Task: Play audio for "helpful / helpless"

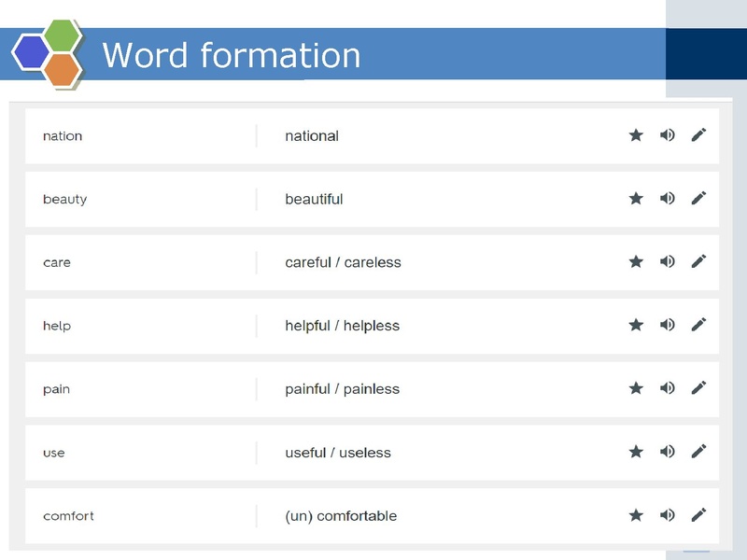Action: [666, 326]
